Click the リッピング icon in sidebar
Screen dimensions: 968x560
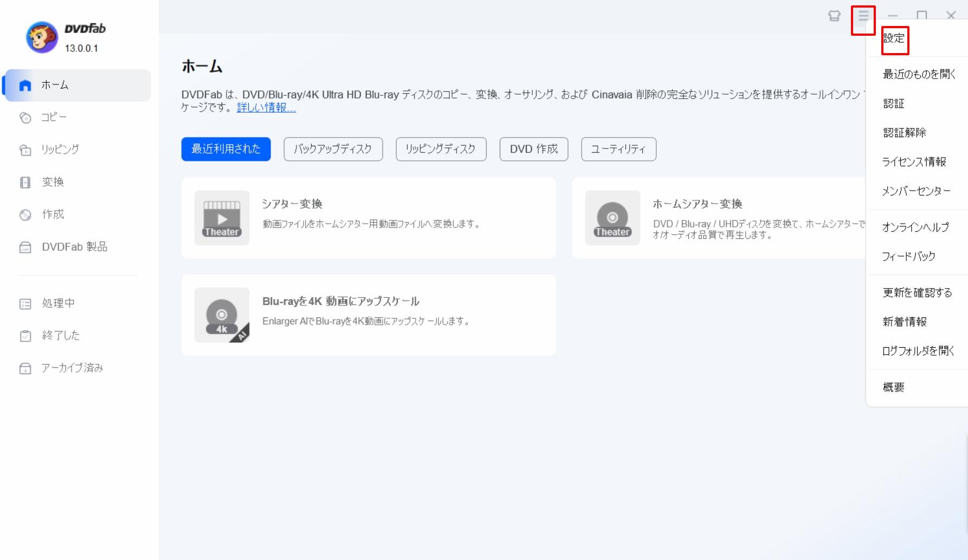[x=25, y=150]
